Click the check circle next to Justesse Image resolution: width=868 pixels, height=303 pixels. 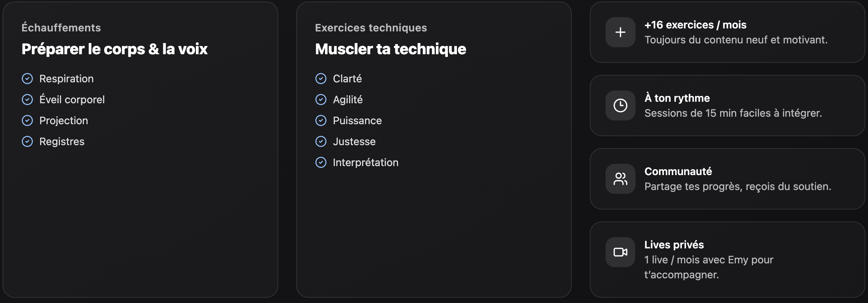tap(321, 141)
